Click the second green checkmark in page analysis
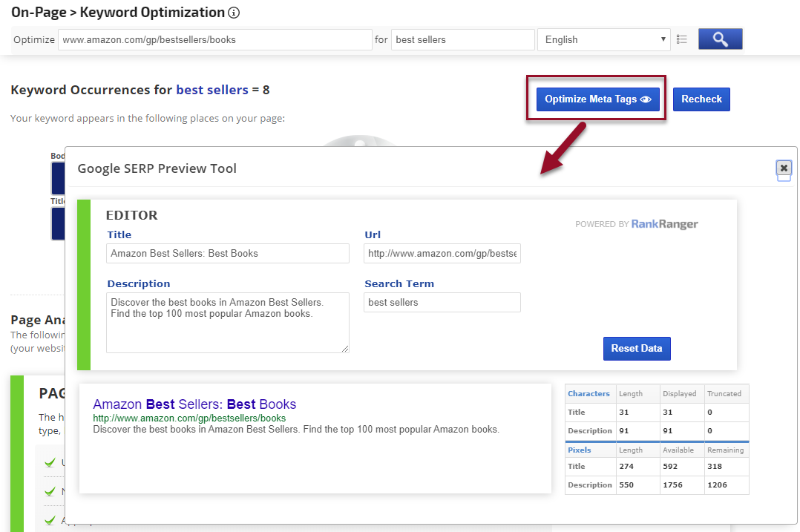800x532 pixels. (50, 491)
